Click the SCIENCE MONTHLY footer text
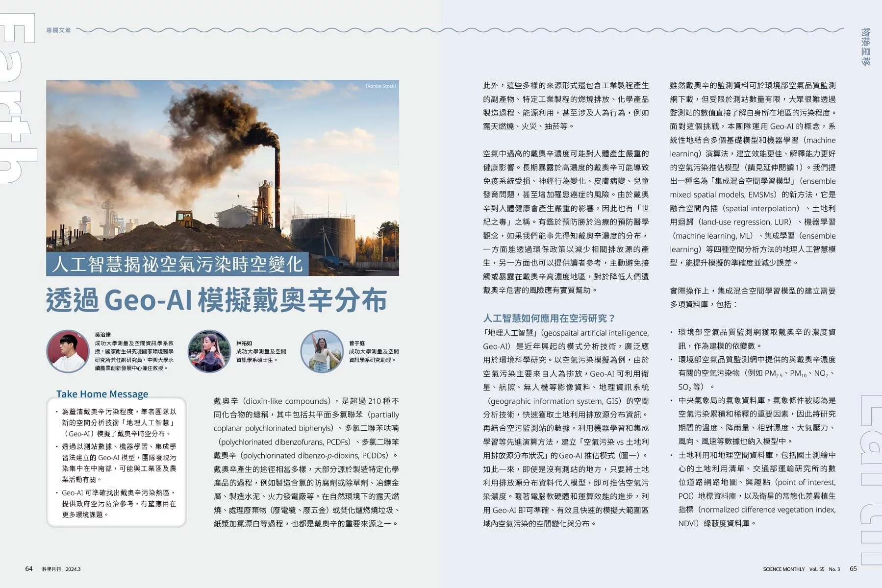Viewport: 882px width, 588px height. coord(784,569)
